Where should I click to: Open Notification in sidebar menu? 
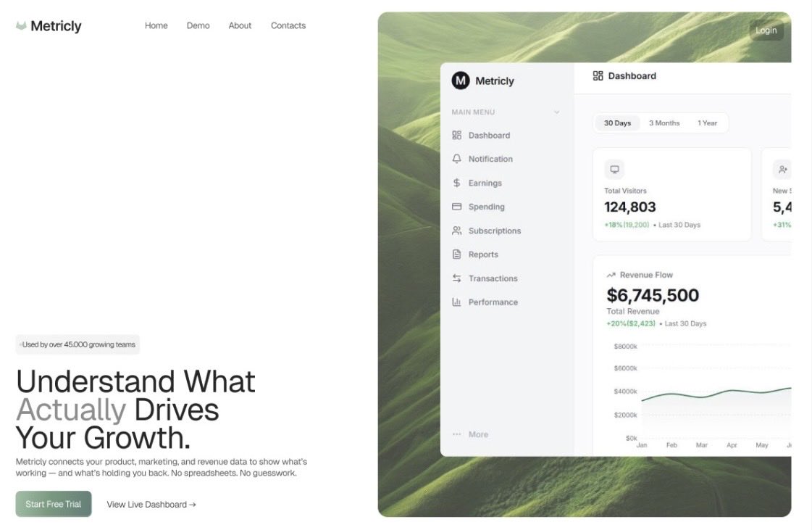coord(490,159)
